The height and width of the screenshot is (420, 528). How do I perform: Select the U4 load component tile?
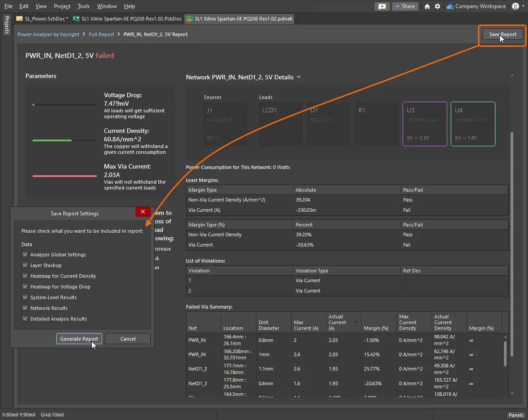[473, 124]
